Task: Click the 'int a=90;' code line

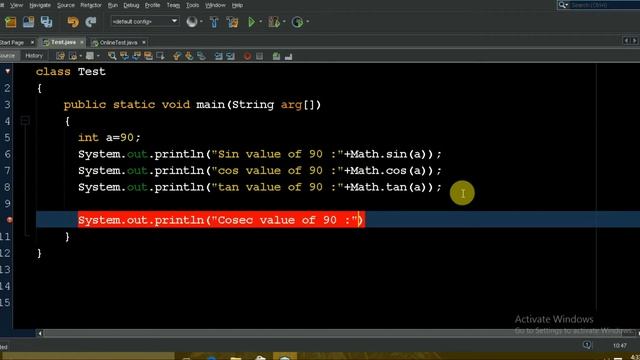Action: click(109, 138)
